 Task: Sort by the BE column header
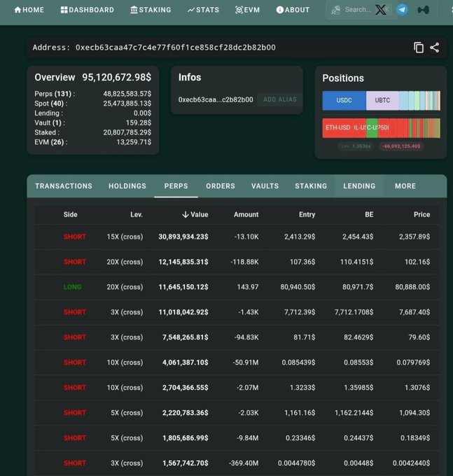[x=369, y=215]
